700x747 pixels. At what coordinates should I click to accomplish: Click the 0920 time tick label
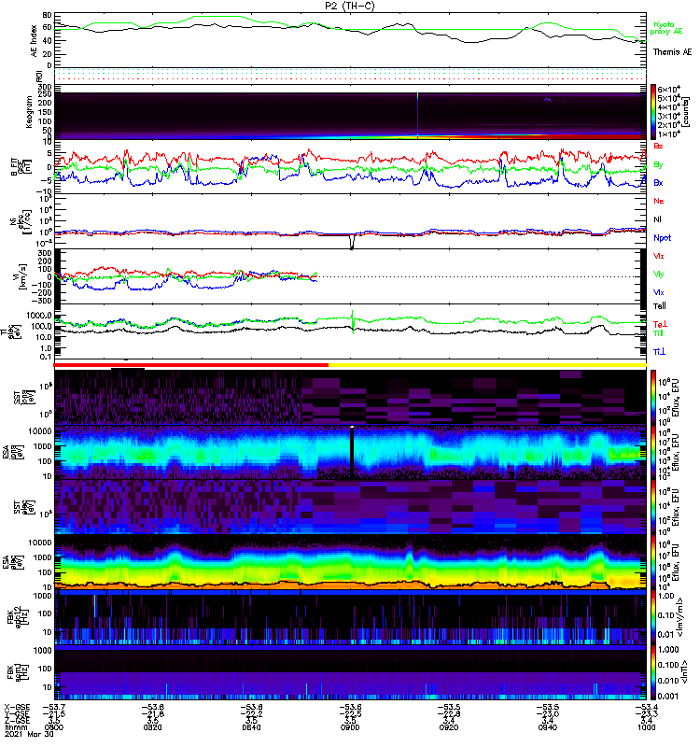click(449, 727)
